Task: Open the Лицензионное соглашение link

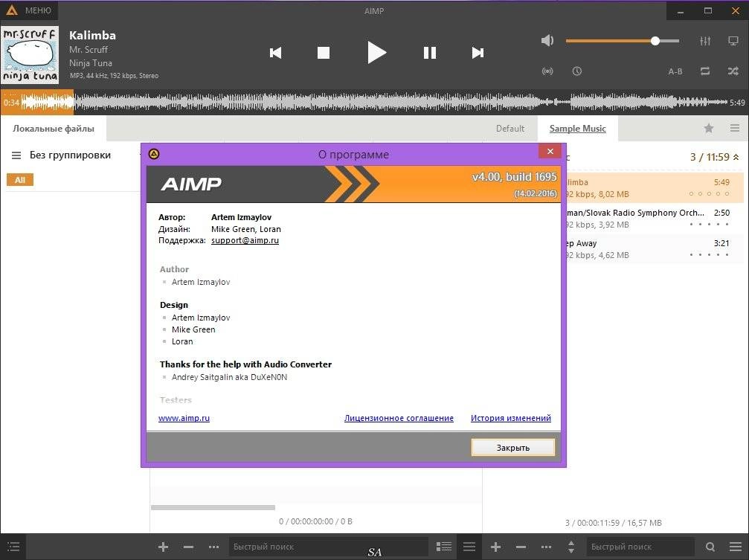Action: click(399, 418)
